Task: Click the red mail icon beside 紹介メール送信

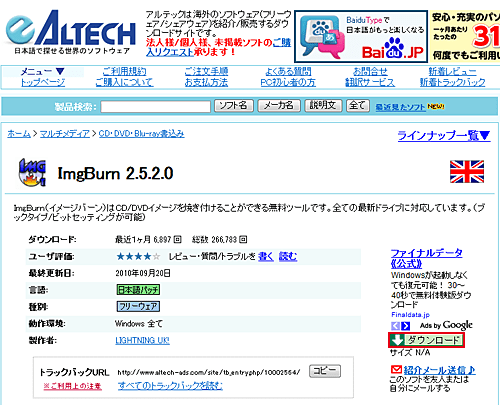Action: pyautogui.click(x=396, y=370)
